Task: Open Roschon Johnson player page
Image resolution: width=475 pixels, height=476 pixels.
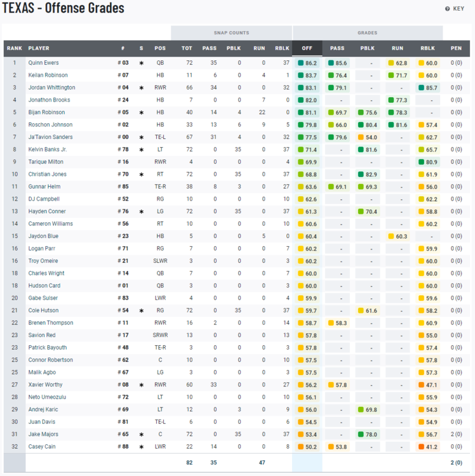Action: click(50, 125)
